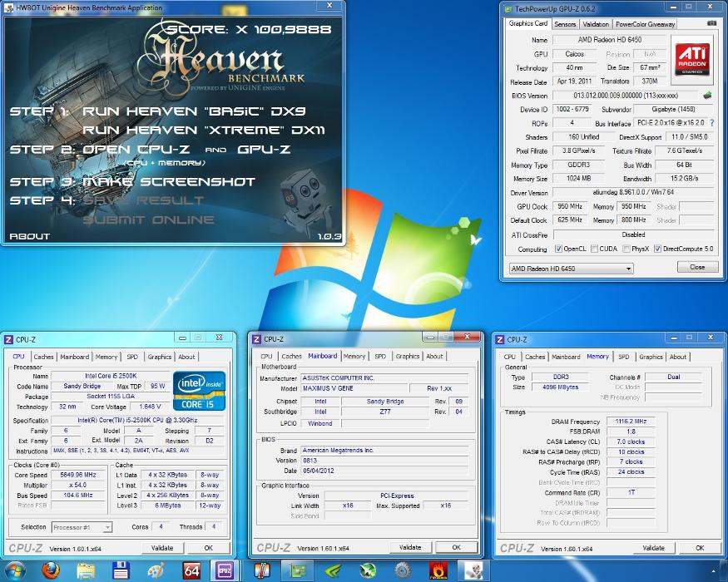Toggle the PhysX checkbox in GPU-Z

pos(626,249)
